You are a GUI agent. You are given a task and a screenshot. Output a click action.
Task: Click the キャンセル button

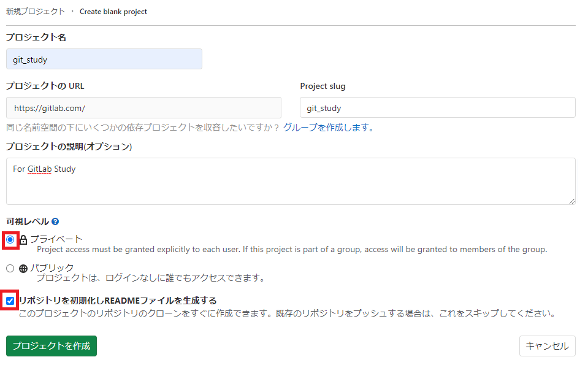click(x=546, y=346)
